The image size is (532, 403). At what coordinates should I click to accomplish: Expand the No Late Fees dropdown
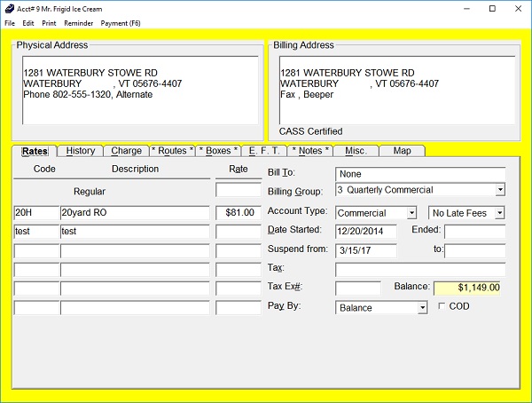[499, 213]
